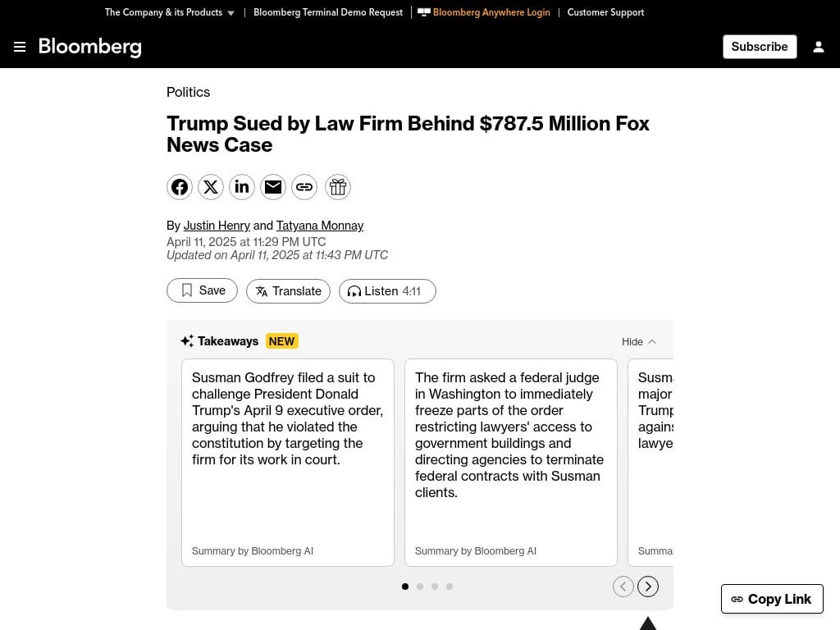Email the article to someone

click(273, 187)
